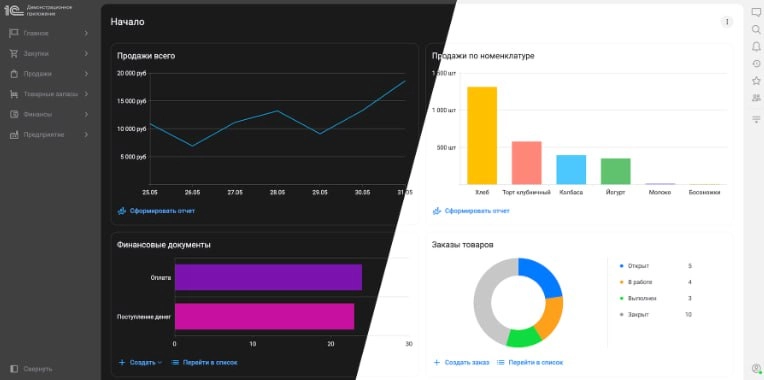This screenshot has width=764, height=380.
Task: Click the 1C application logo
Action: pyautogui.click(x=14, y=10)
